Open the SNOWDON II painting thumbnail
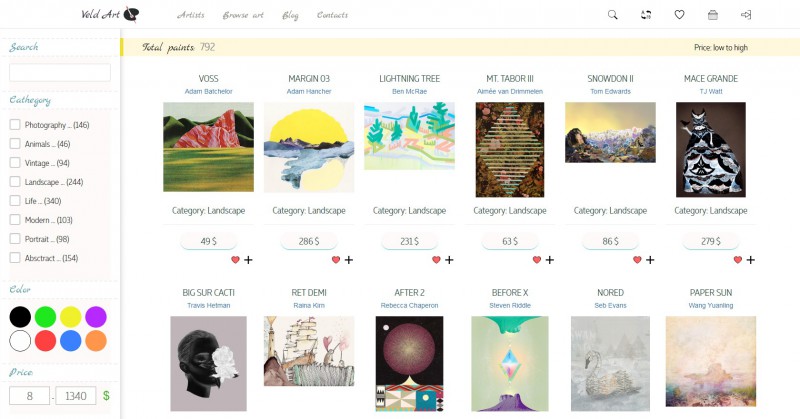The height and width of the screenshot is (419, 800). (610, 132)
